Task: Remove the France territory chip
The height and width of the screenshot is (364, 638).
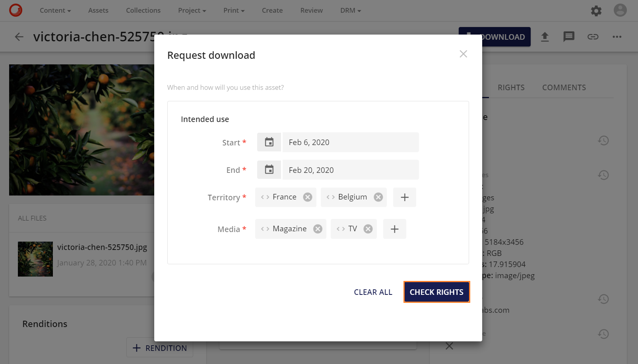Action: tap(307, 196)
